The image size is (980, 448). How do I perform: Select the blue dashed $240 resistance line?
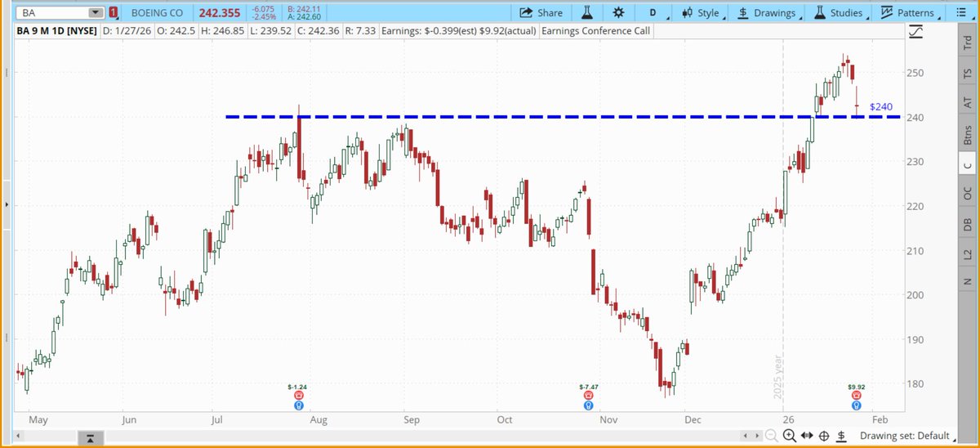coord(563,117)
